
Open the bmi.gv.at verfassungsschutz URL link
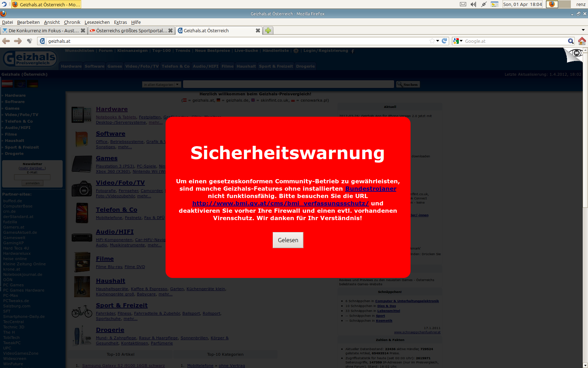tap(280, 203)
